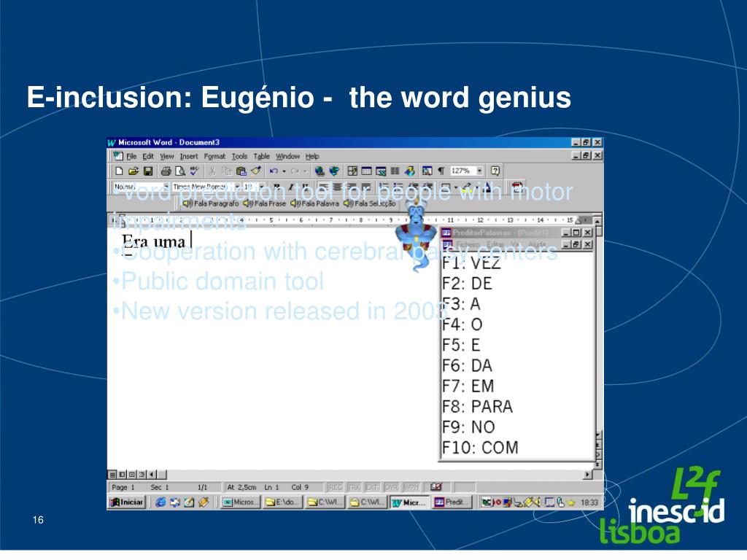Click the Fala Frase button
Viewport: 747px width, 560px height.
[264, 203]
